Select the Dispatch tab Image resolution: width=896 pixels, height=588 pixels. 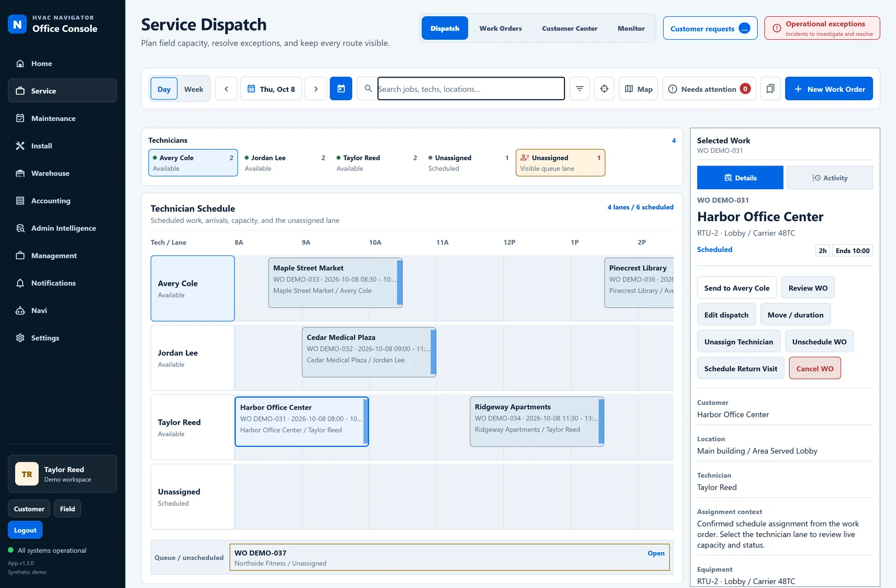445,29
